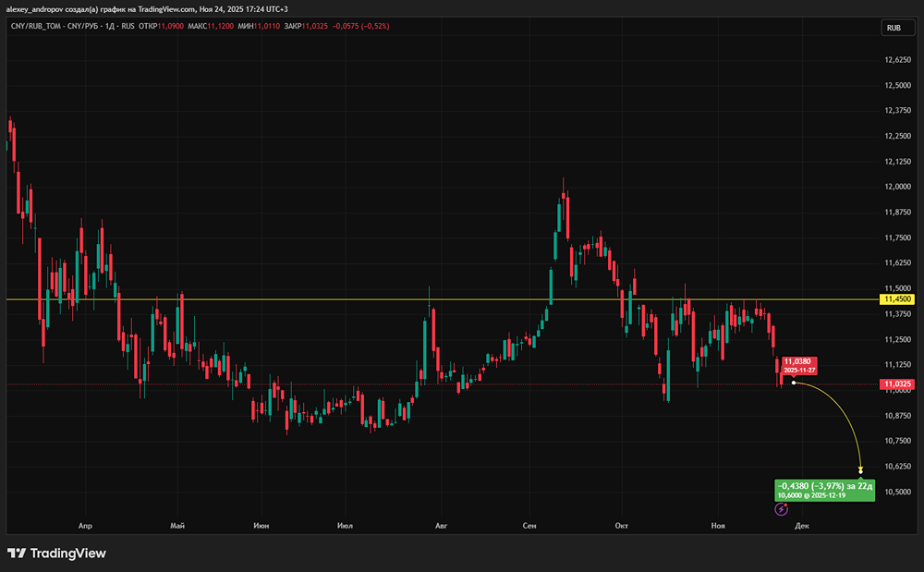Open the RUB currency selector
This screenshot has height=572, width=924.
click(x=894, y=28)
